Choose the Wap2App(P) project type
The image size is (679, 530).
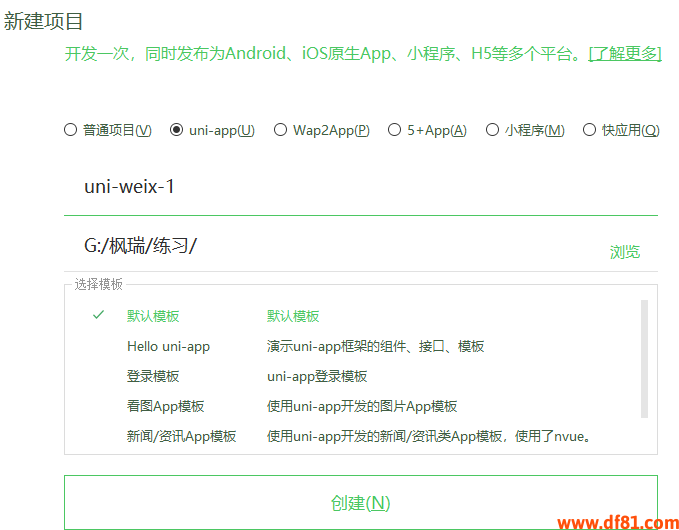(280, 130)
